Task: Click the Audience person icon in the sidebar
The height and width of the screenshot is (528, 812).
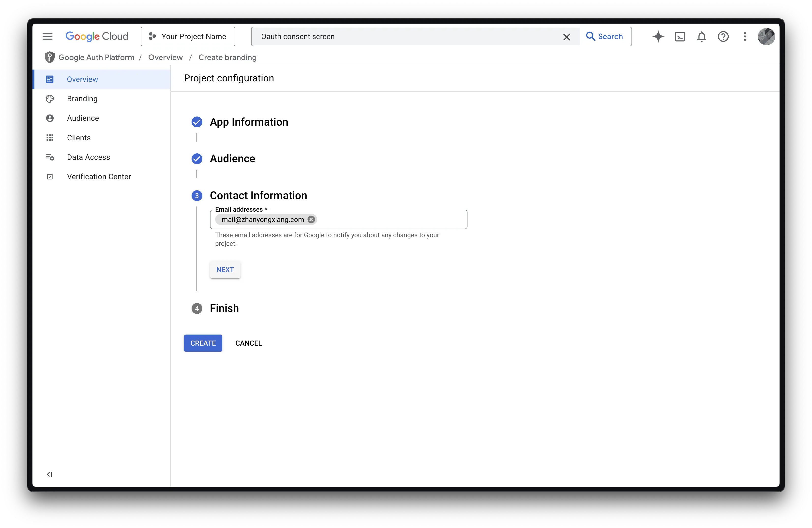Action: 50,118
